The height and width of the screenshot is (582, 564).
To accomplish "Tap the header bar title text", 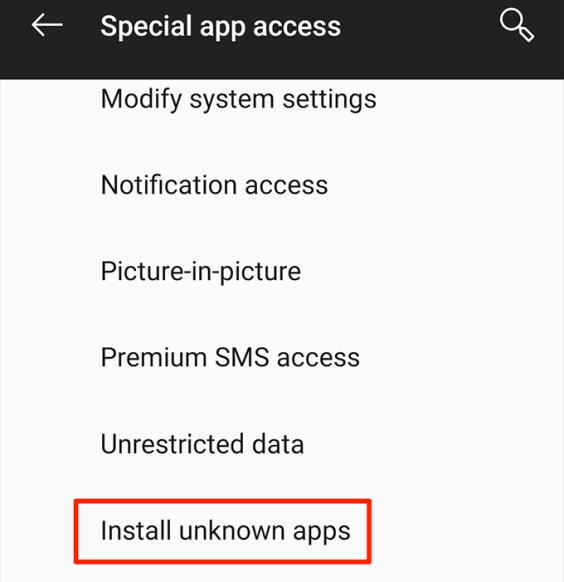I will coord(220,27).
